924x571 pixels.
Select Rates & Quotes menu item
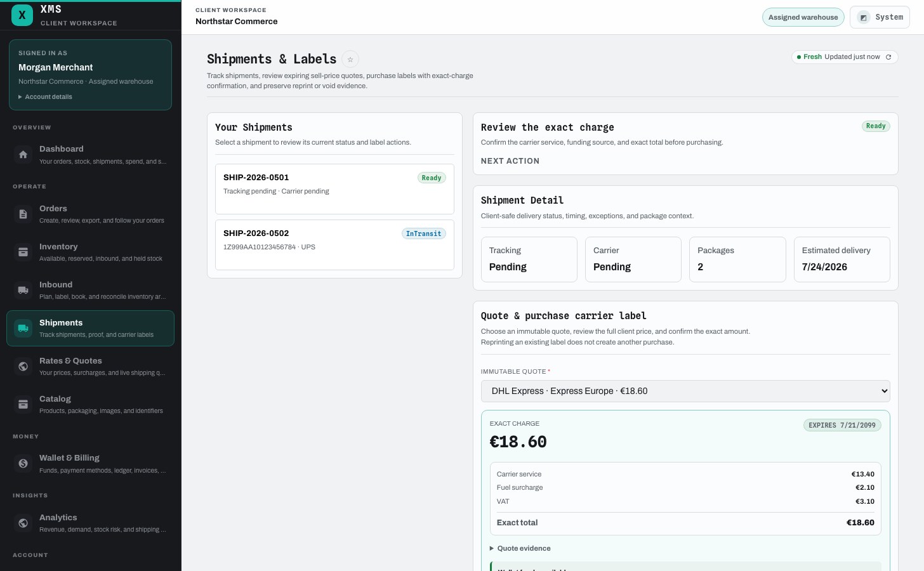pyautogui.click(x=90, y=366)
